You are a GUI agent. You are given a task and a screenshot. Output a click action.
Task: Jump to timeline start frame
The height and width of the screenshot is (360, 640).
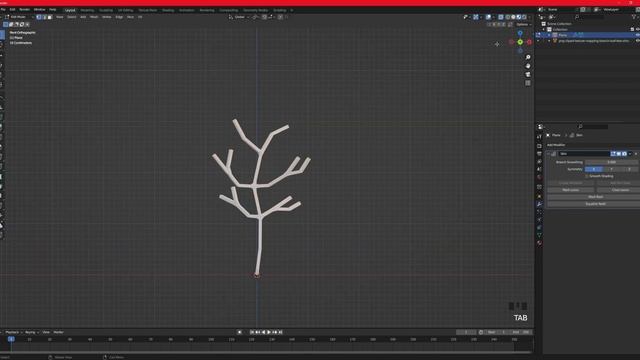[252, 332]
